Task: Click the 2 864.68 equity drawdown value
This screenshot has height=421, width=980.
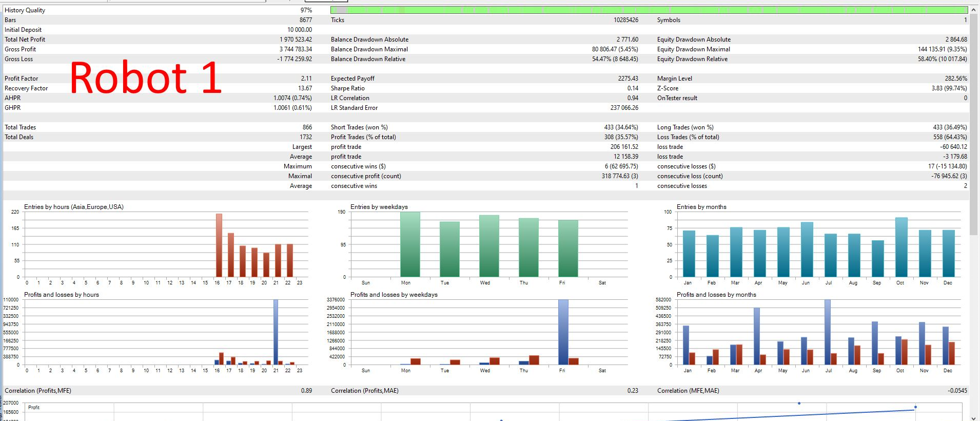Action: (956, 40)
